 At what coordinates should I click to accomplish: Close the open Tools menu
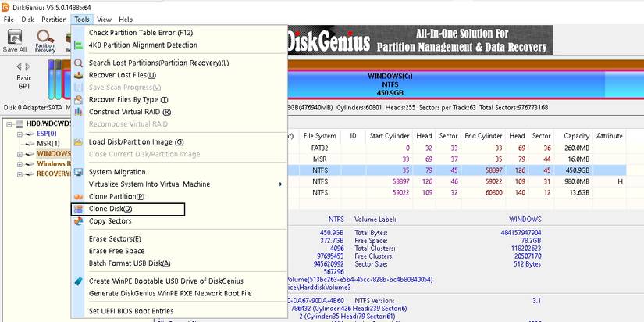[x=82, y=20]
